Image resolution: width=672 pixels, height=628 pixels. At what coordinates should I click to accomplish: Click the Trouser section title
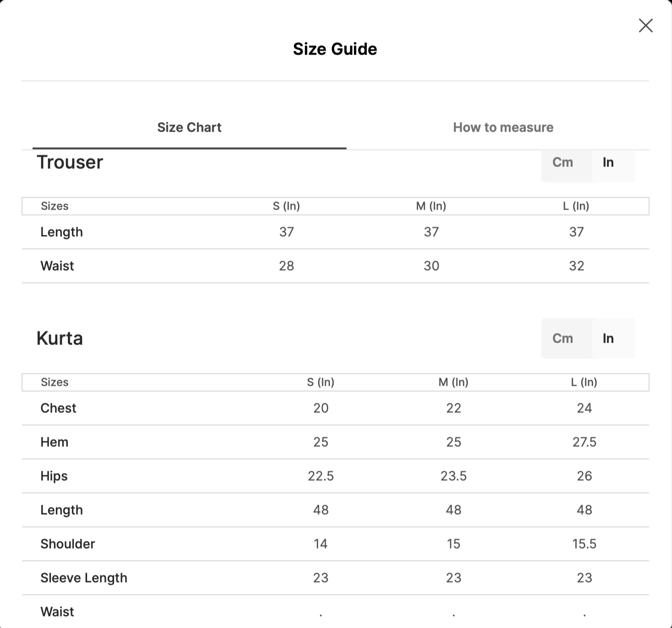pyautogui.click(x=70, y=162)
